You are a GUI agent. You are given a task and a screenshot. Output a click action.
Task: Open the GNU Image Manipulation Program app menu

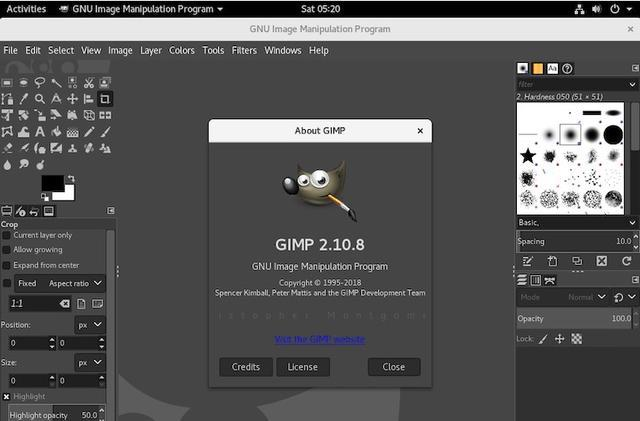click(x=141, y=9)
